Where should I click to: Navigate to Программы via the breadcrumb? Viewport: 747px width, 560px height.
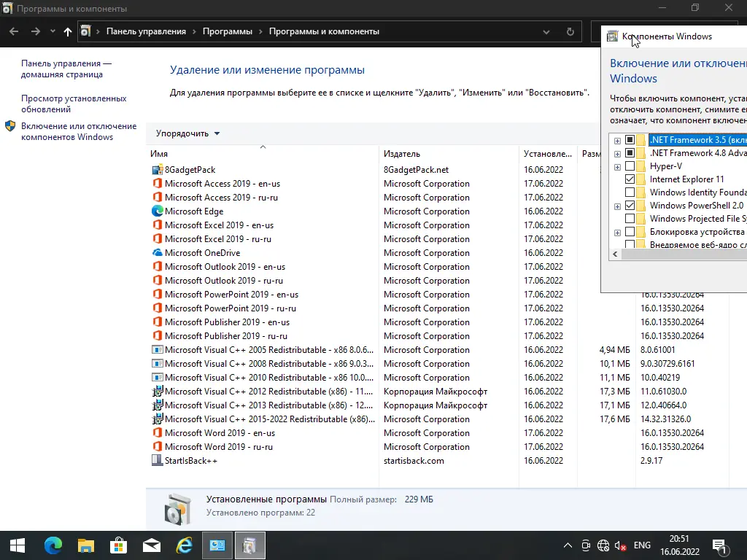click(226, 31)
